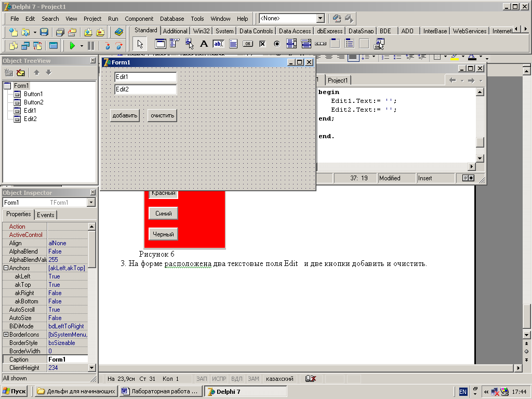Viewport: 532px width, 399px height.
Task: Select the arrow pointer in component palette
Action: pyautogui.click(x=140, y=44)
